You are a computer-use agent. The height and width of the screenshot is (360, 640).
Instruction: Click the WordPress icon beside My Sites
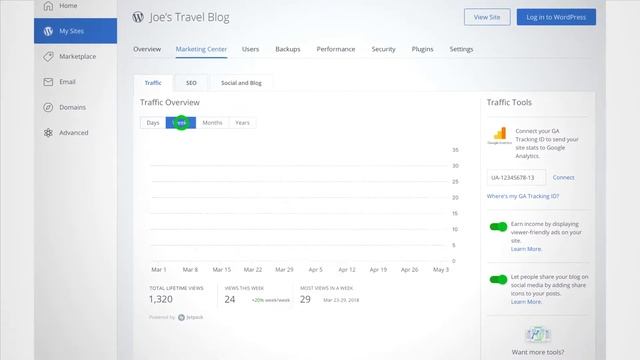[x=48, y=31]
